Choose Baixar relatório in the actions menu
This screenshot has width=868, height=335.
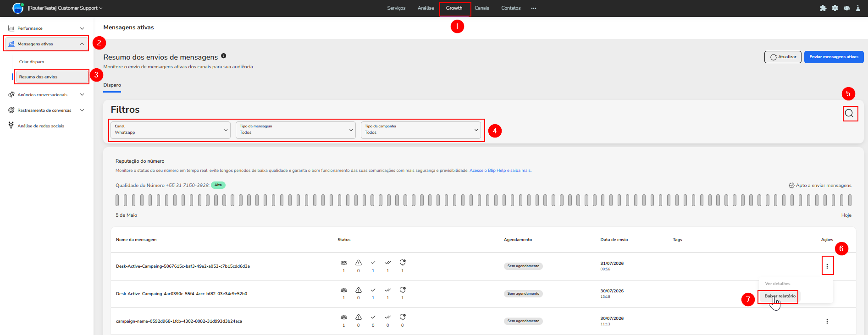780,296
